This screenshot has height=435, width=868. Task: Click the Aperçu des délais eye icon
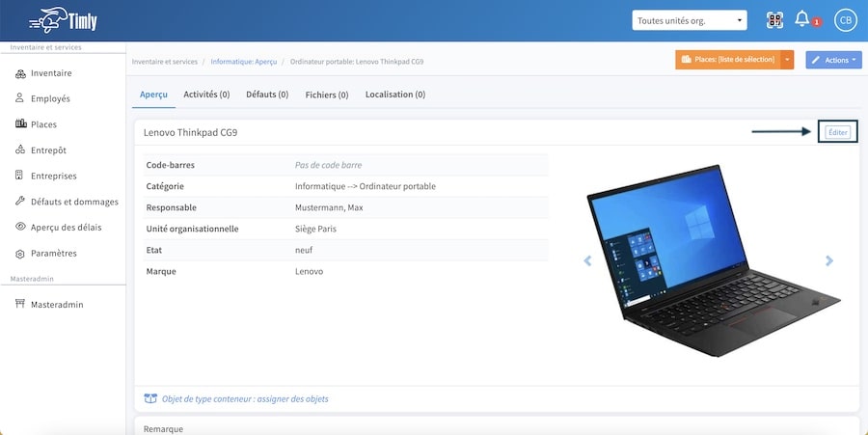pos(20,227)
